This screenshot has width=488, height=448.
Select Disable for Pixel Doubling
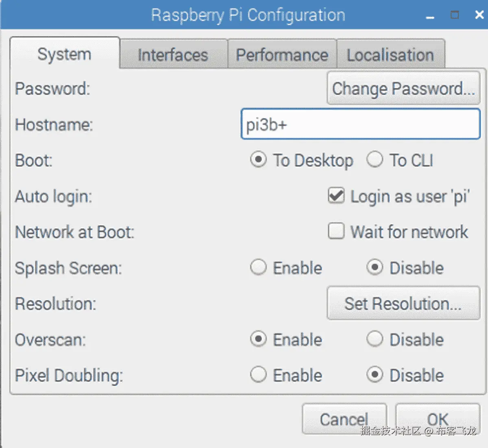375,375
